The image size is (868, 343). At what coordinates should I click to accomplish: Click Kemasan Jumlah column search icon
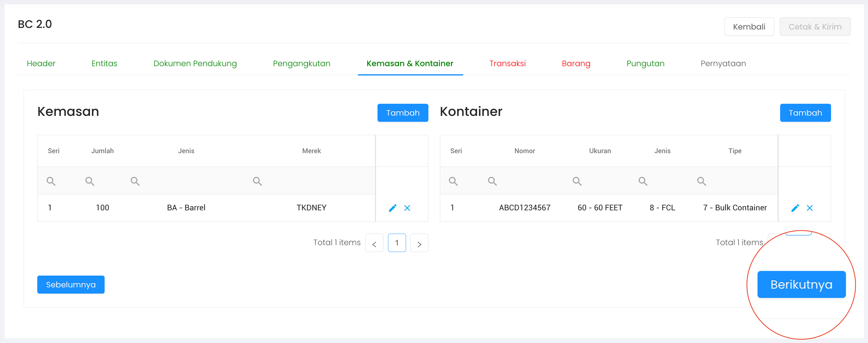click(x=90, y=181)
